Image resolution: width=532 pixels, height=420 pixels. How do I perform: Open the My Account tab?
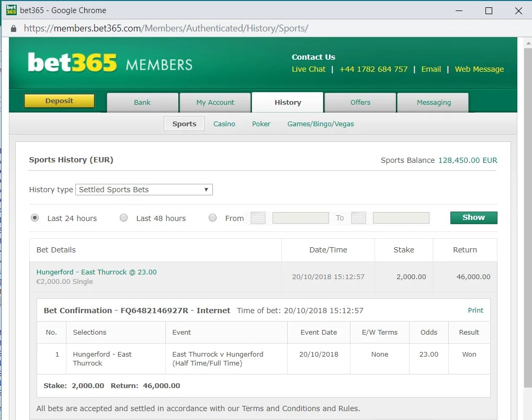(215, 102)
